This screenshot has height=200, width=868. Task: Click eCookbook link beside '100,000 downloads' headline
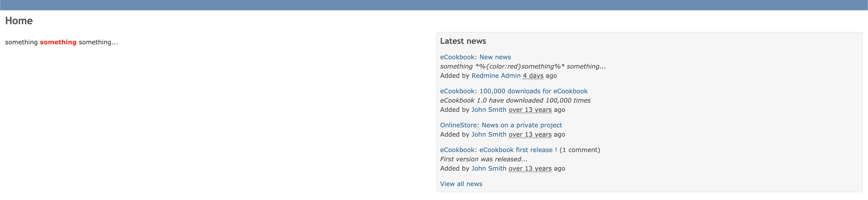pyautogui.click(x=457, y=91)
